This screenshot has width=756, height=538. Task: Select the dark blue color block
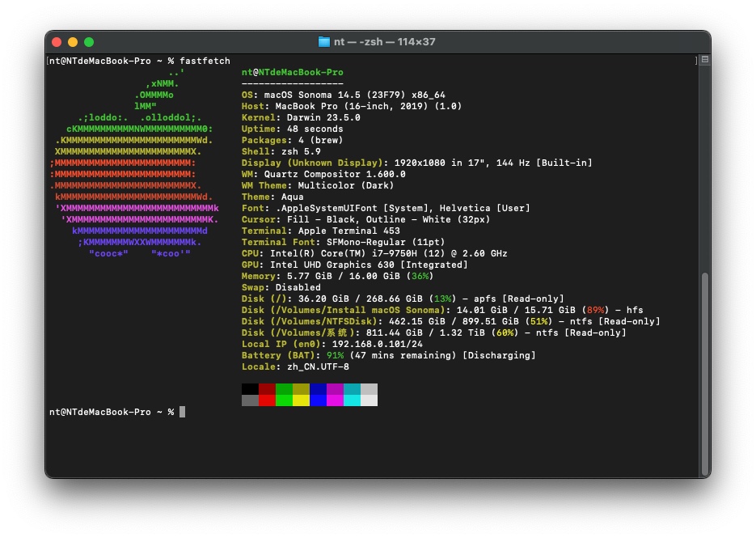pyautogui.click(x=318, y=389)
